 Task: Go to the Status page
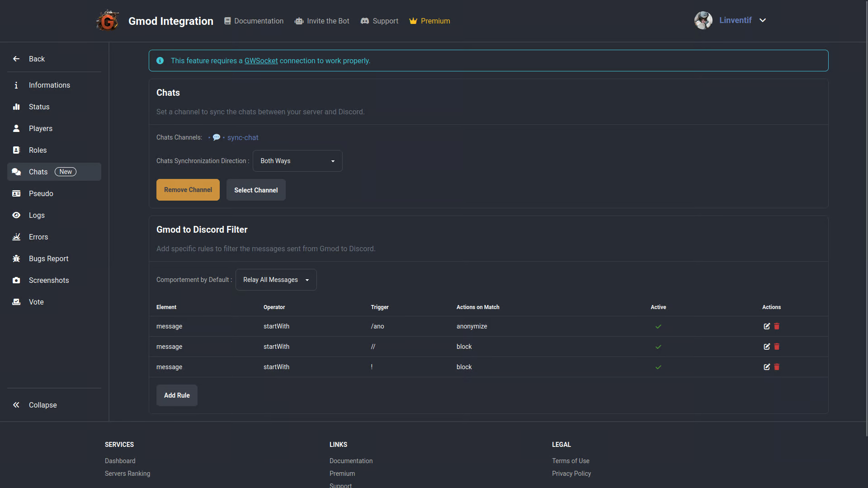pos(54,107)
